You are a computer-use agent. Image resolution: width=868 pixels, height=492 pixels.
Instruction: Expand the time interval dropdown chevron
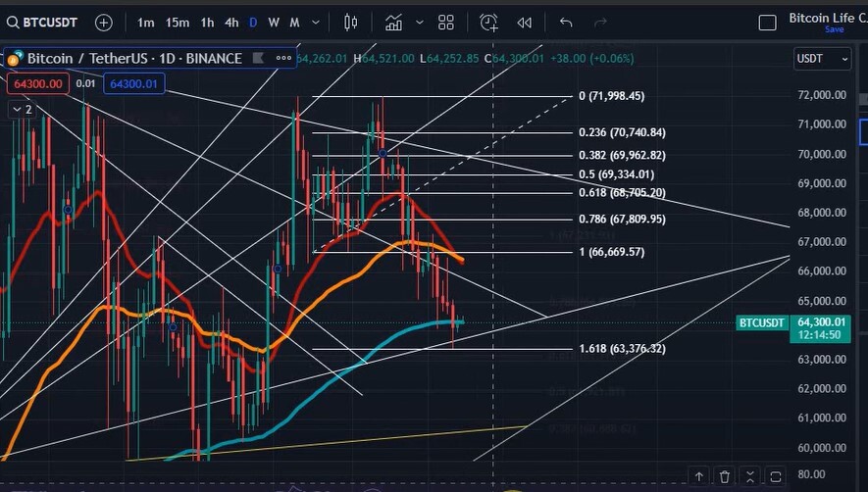(x=316, y=23)
